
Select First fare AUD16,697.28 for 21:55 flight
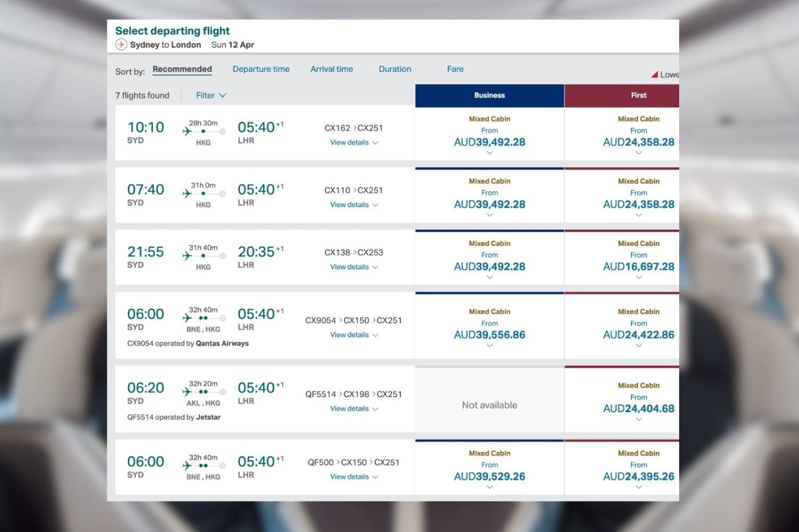pos(639,266)
